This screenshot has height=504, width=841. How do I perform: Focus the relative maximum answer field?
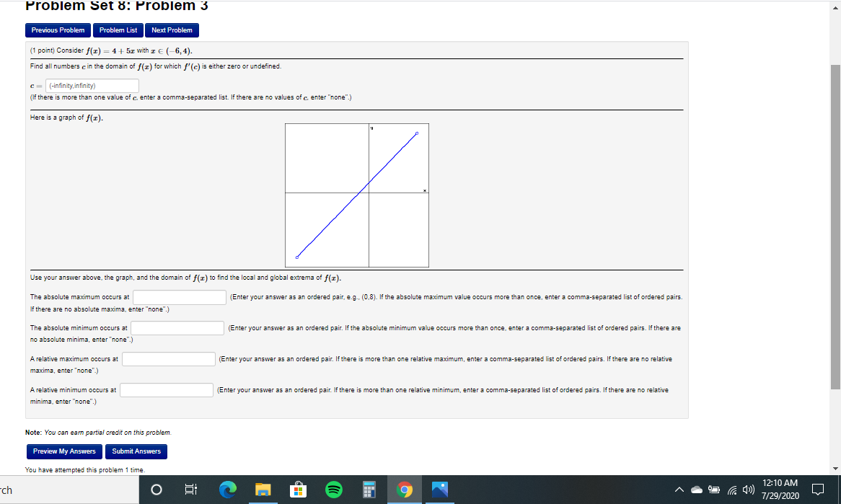pyautogui.click(x=168, y=359)
